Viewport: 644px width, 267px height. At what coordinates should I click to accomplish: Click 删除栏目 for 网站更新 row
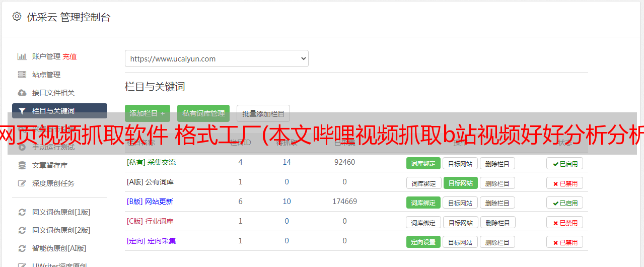point(497,203)
